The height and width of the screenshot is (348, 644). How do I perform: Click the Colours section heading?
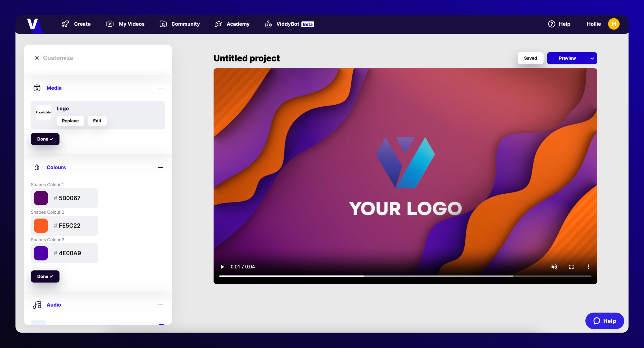(56, 167)
